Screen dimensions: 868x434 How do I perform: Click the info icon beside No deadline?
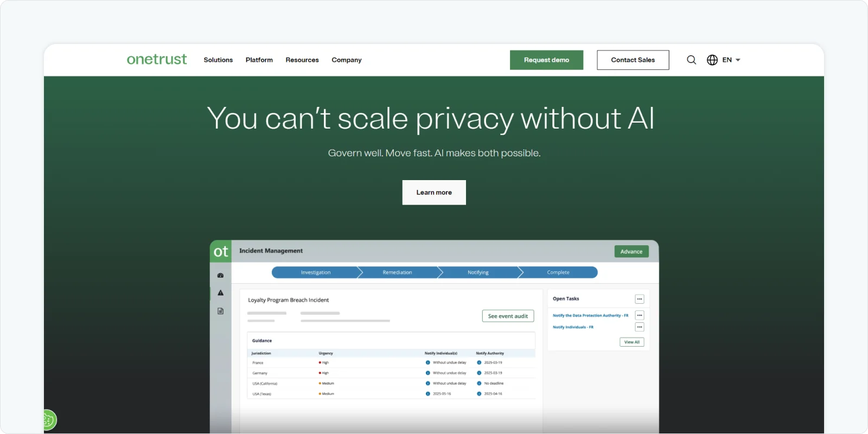click(479, 384)
